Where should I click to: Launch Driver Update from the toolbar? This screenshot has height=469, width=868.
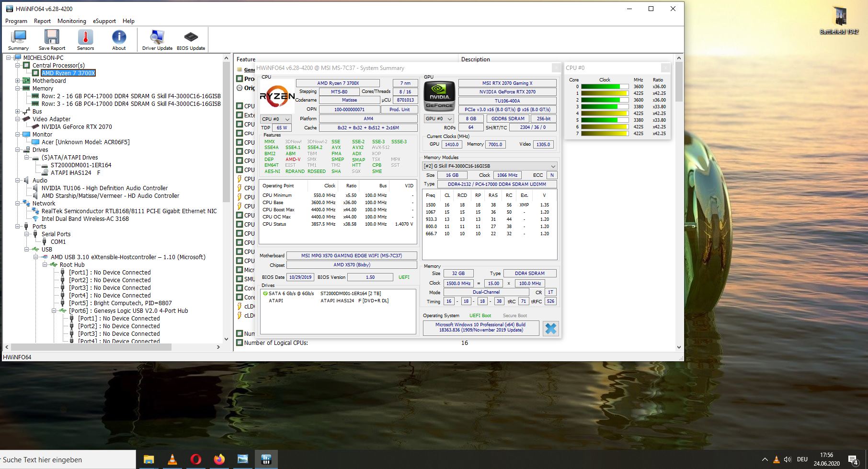tap(157, 40)
